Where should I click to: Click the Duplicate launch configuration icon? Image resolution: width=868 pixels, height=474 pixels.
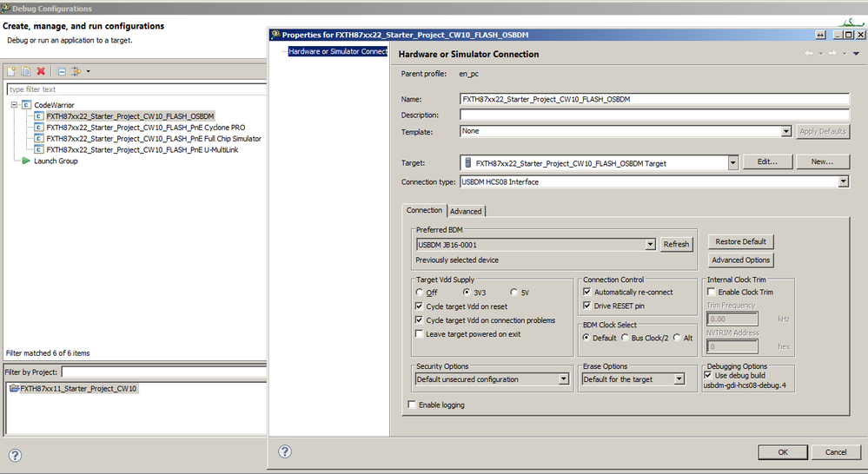click(26, 71)
